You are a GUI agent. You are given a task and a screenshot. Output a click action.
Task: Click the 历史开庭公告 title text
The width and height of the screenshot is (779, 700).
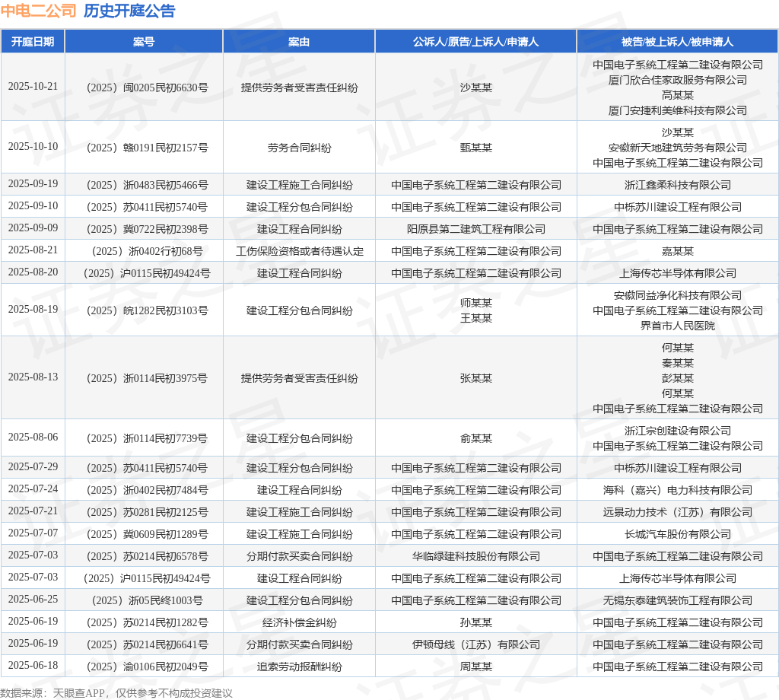[x=129, y=11]
